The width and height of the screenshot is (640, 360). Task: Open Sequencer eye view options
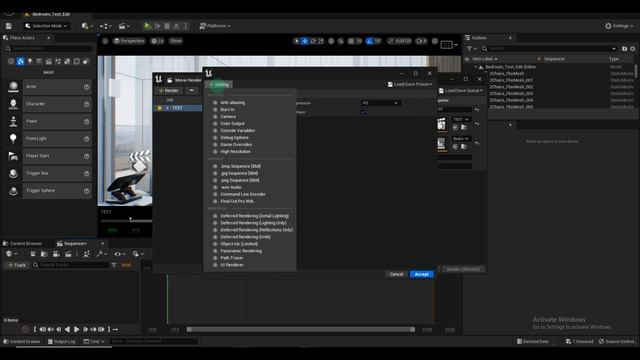click(119, 254)
